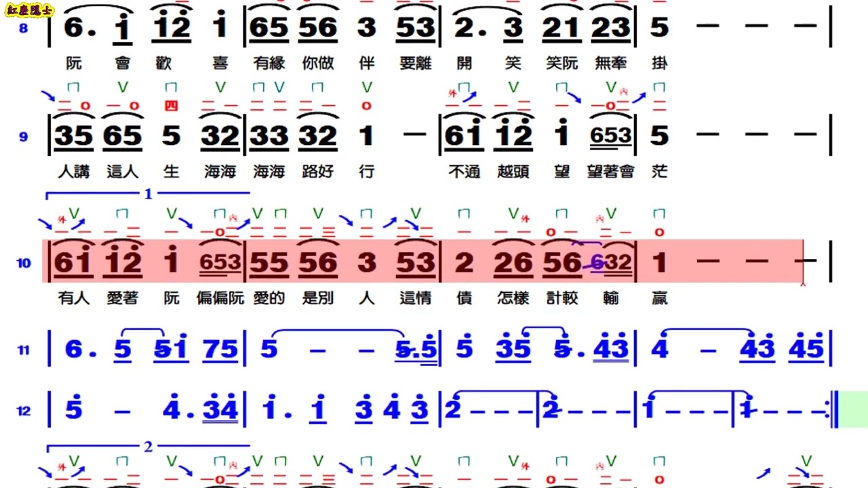
Task: Click line number 12 label
Action: pyautogui.click(x=24, y=411)
